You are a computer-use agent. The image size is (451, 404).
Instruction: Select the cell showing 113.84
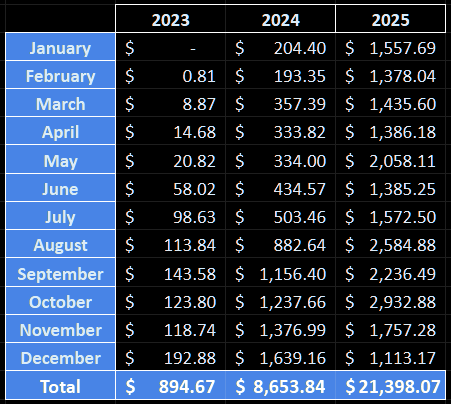[170, 244]
